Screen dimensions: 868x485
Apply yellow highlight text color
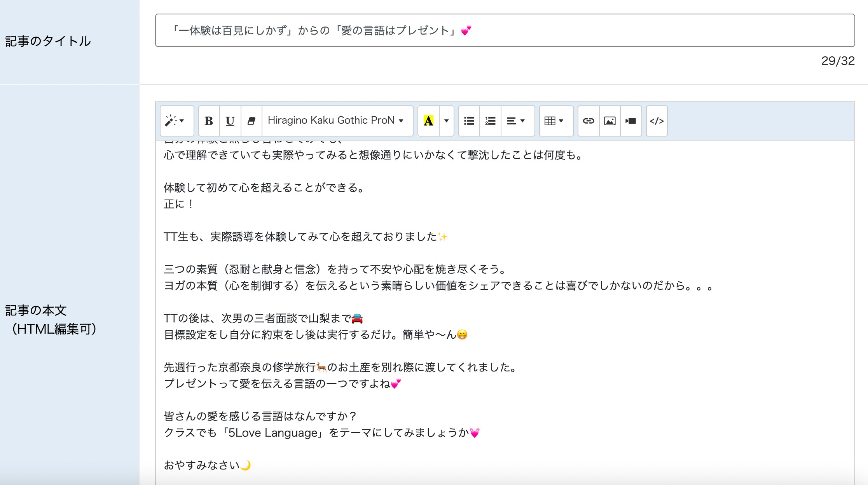428,121
